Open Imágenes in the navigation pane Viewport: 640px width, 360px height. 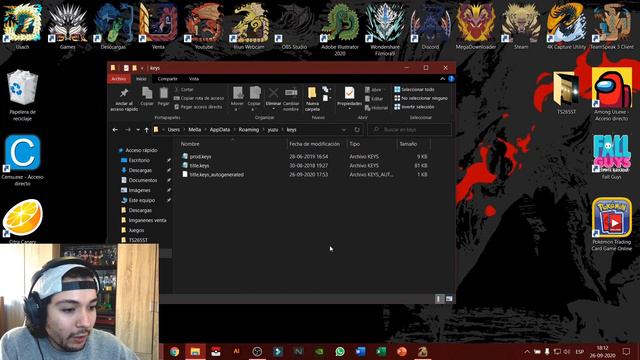click(x=139, y=190)
